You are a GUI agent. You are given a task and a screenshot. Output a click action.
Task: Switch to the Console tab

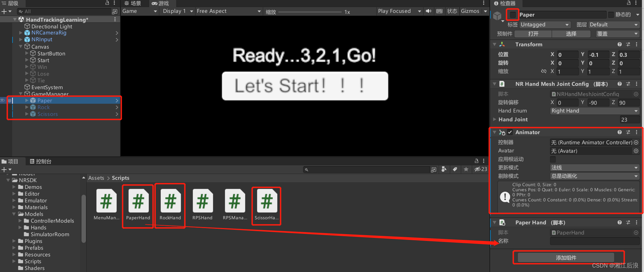point(41,162)
